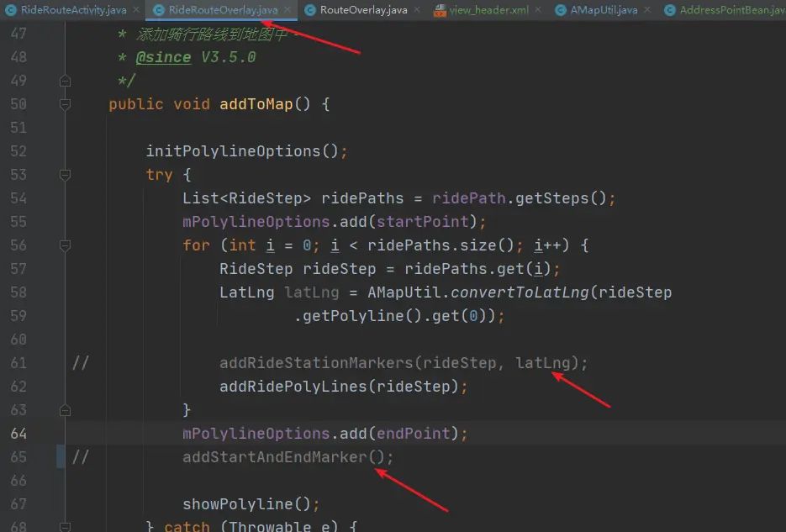Image resolution: width=786 pixels, height=532 pixels.
Task: Click the class icon on AddressPointBean.java tab
Action: 670,10
